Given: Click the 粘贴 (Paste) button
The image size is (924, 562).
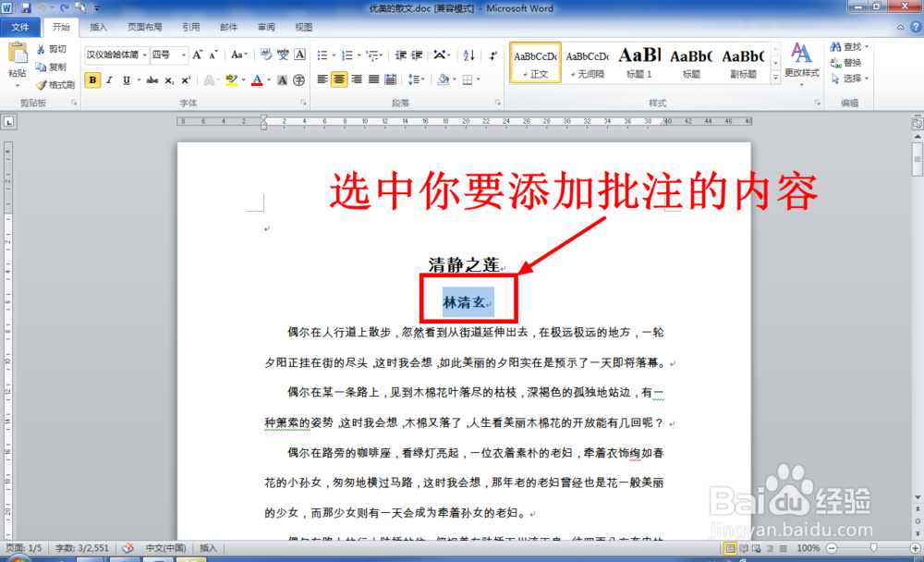Looking at the screenshot, I should pos(18,57).
